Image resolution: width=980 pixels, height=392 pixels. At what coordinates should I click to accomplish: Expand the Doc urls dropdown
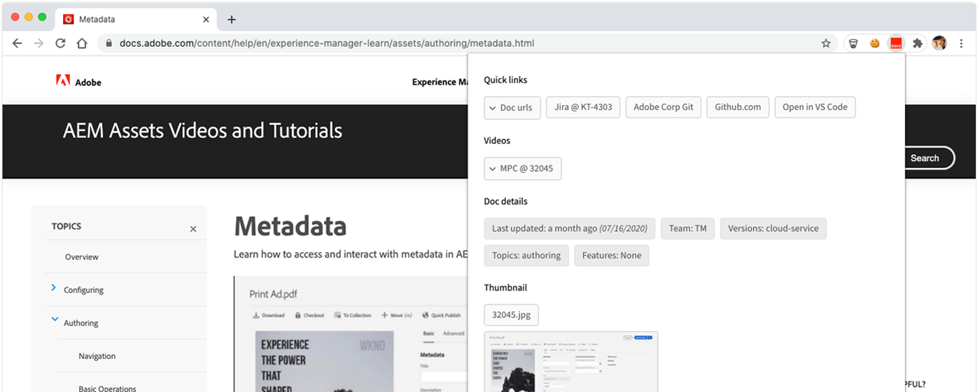pyautogui.click(x=512, y=108)
